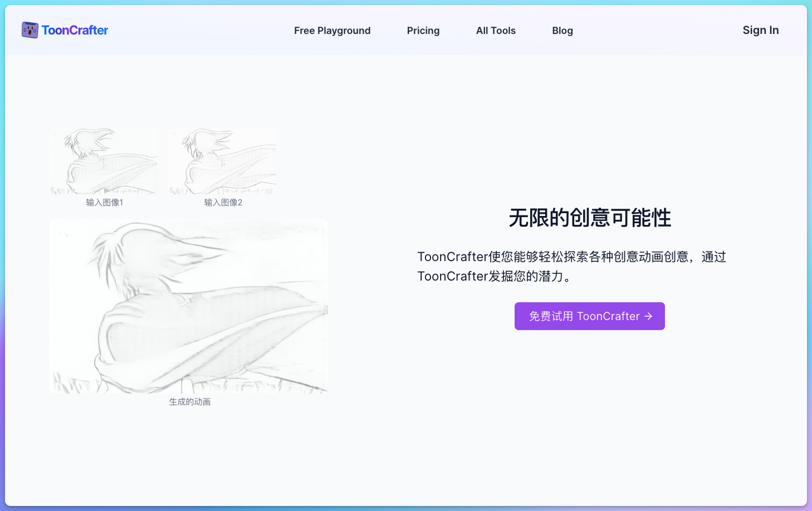Click the sketch animation on the left side
Viewport: 812px width, 511px height.
click(x=189, y=306)
